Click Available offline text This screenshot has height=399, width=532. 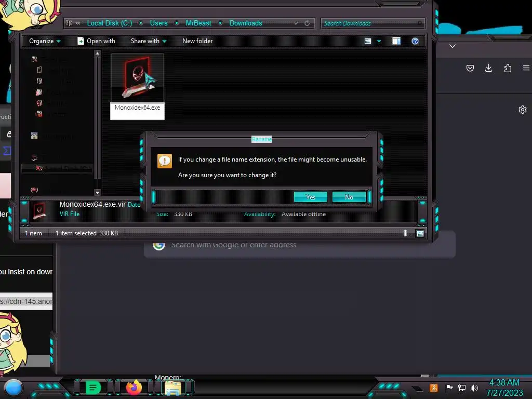point(303,214)
